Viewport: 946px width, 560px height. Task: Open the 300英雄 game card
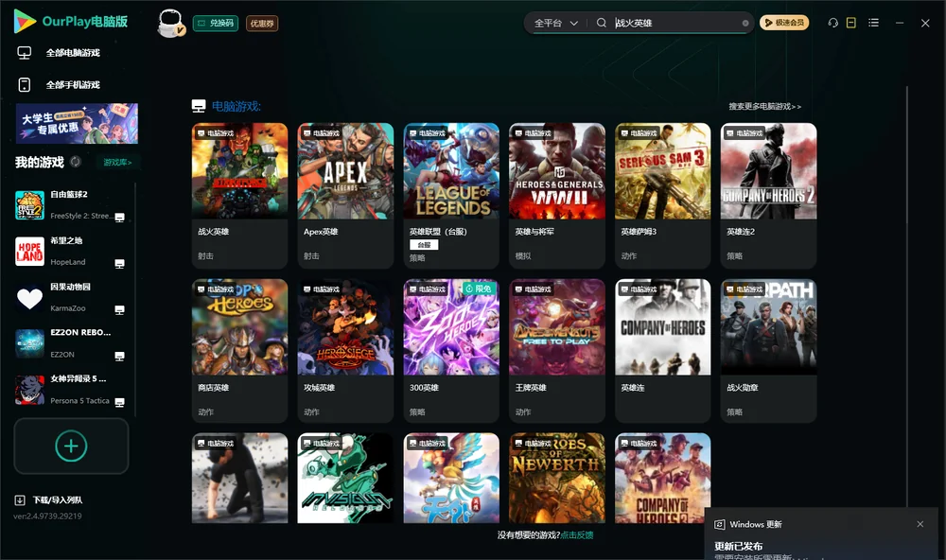pos(451,351)
